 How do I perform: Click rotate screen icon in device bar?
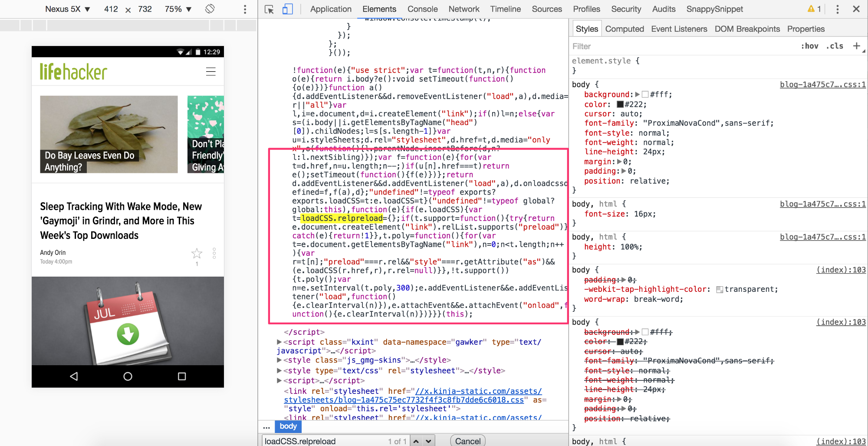coord(210,9)
